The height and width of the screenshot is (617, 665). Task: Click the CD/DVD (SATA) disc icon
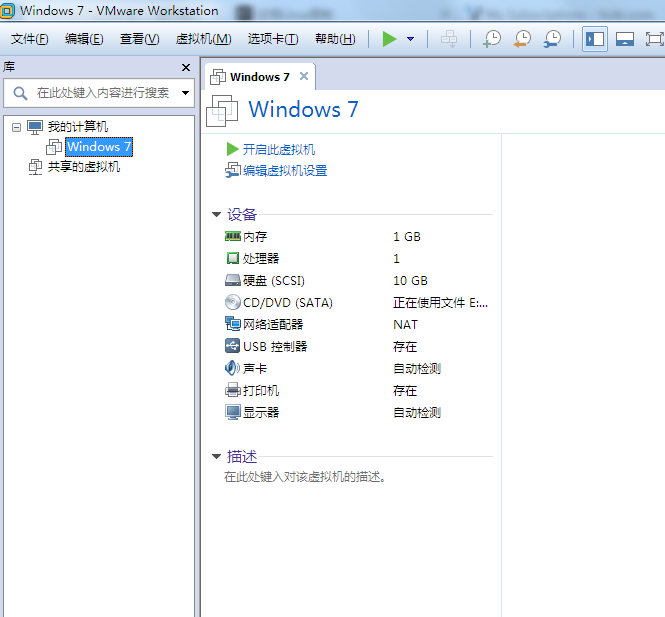(233, 302)
